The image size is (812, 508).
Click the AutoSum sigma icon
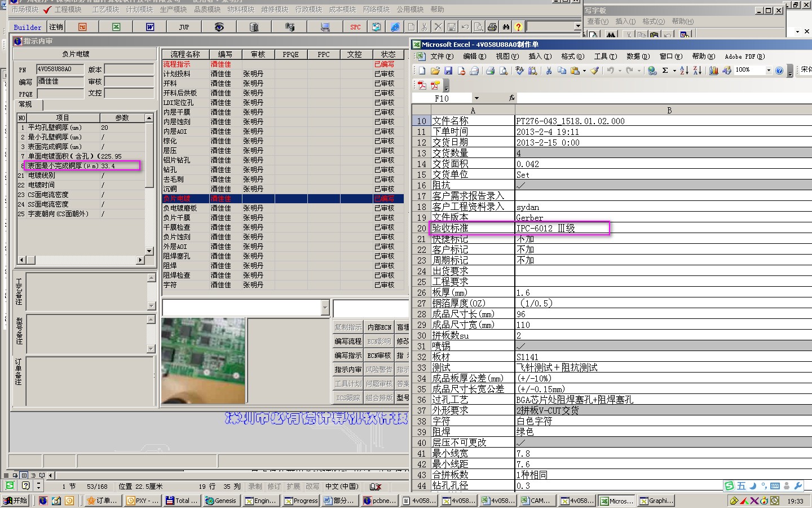click(x=665, y=71)
